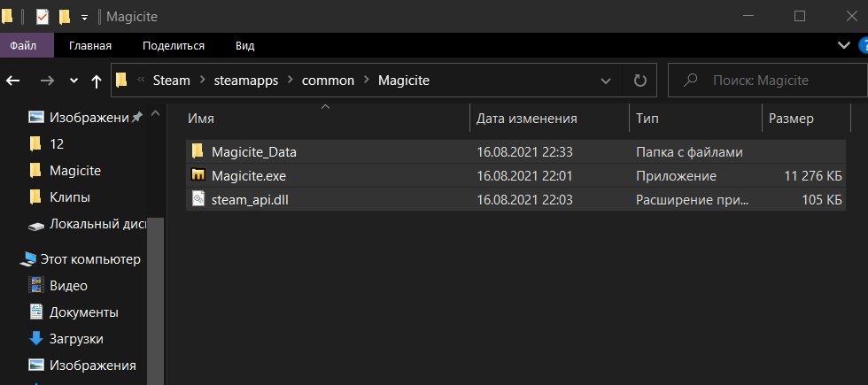Open the Файл menu
This screenshot has height=385, width=868.
(23, 46)
